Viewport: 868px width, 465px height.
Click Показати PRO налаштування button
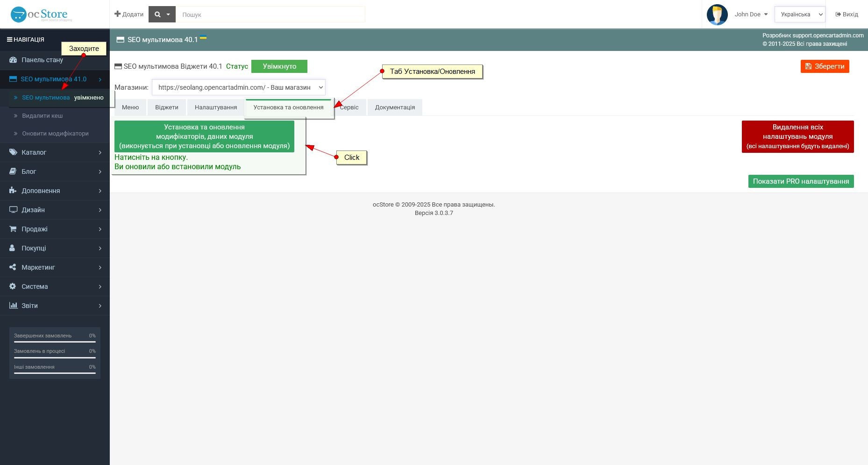coord(801,181)
